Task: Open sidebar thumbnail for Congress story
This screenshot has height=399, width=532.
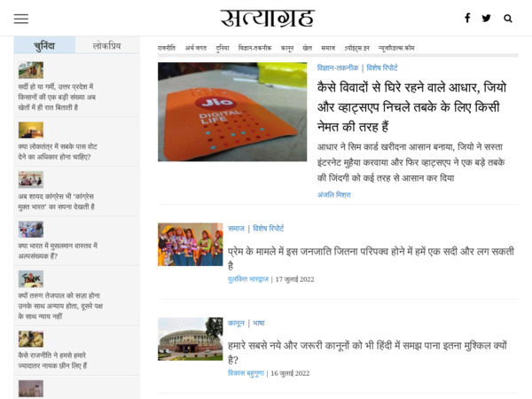Action: click(31, 180)
